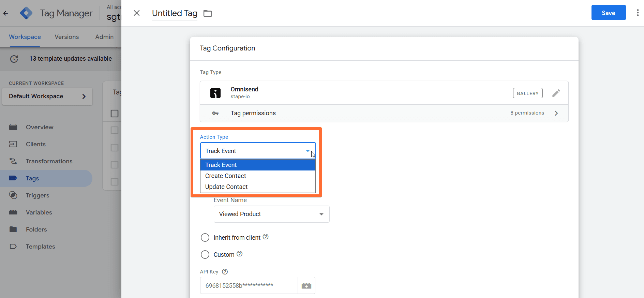Screen dimensions: 644x298
Task: Toggle the select-all checkbox in tags table header
Action: coord(115,114)
